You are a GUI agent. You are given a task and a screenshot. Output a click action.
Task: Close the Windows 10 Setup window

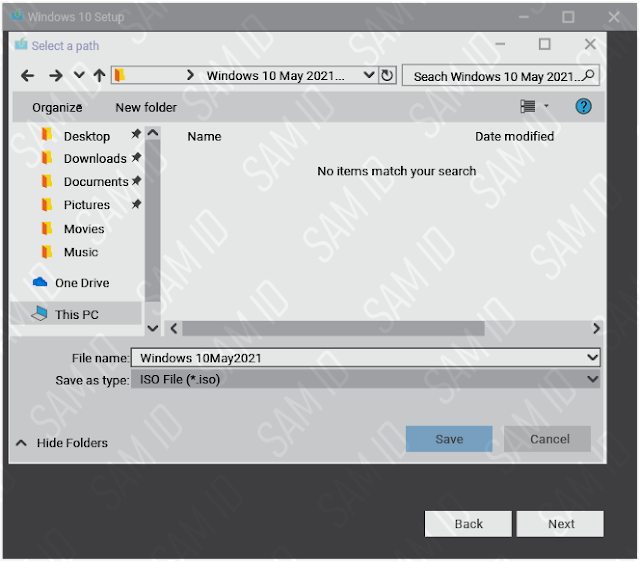coord(614,17)
